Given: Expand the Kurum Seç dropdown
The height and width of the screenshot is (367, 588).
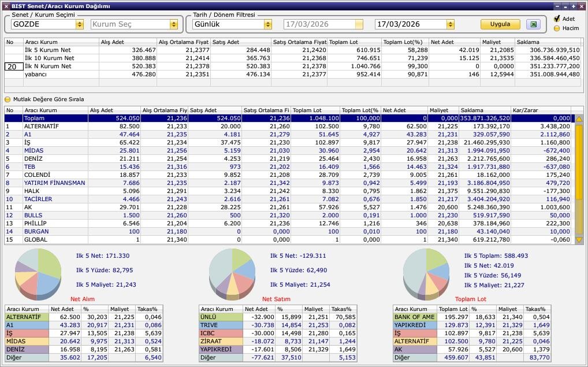Looking at the screenshot, I should click(x=173, y=24).
